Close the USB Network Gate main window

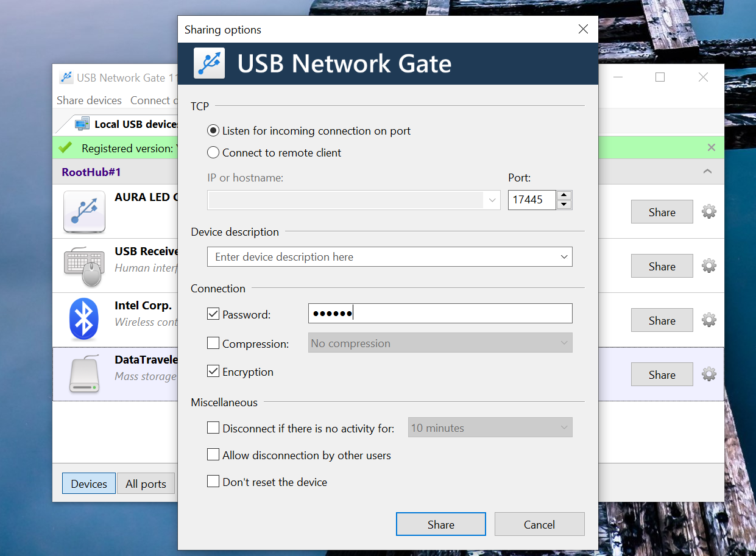[703, 77]
